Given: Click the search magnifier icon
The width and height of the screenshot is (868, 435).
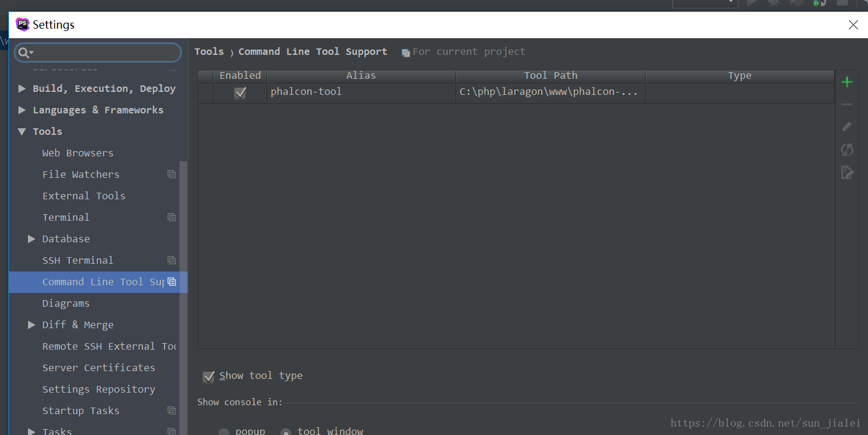Looking at the screenshot, I should pos(23,53).
